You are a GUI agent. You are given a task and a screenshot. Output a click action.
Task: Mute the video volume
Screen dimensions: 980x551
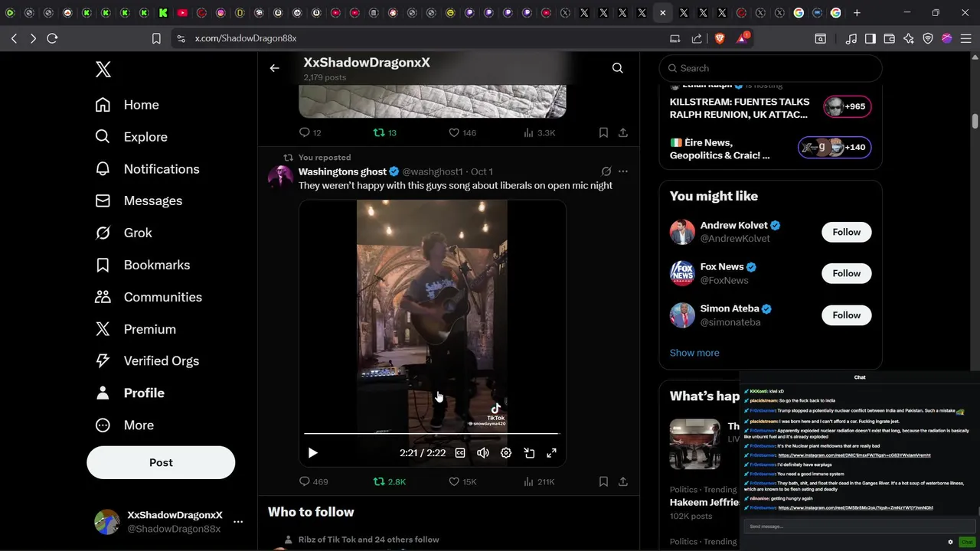click(x=483, y=453)
